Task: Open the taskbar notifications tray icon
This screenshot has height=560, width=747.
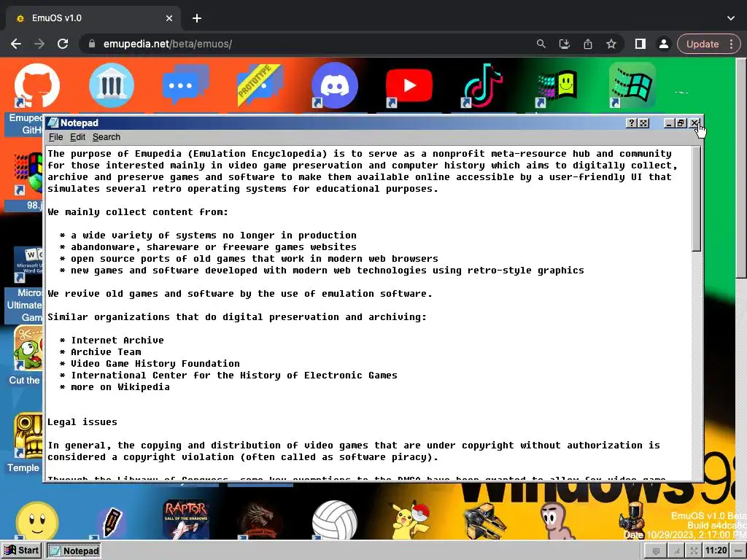Action: [x=656, y=551]
